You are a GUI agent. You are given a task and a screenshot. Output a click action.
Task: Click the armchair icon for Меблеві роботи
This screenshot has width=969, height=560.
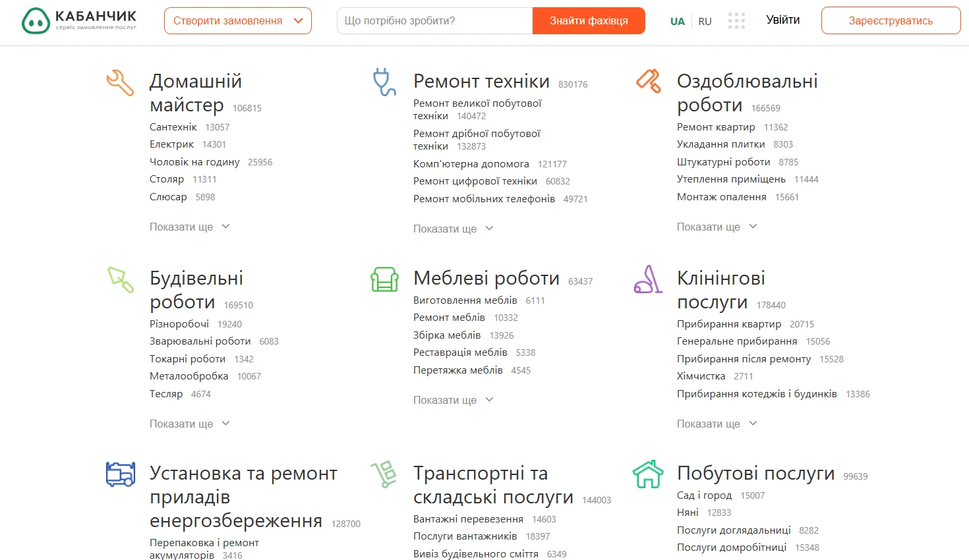point(384,279)
